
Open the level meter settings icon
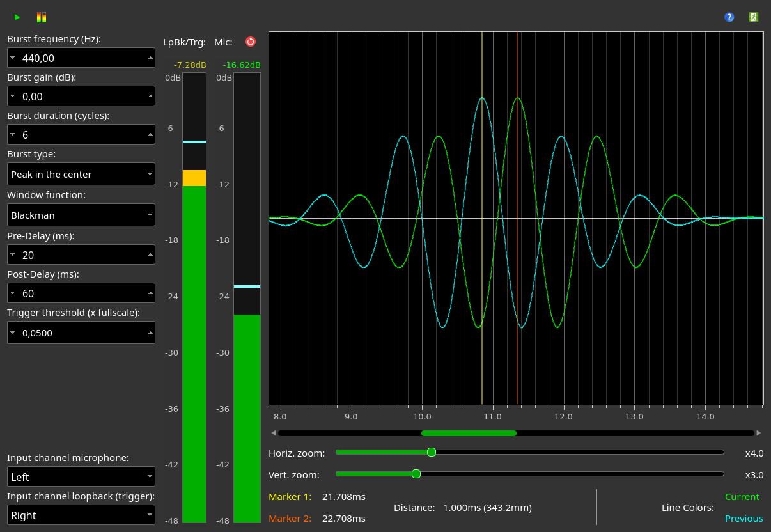coord(42,17)
